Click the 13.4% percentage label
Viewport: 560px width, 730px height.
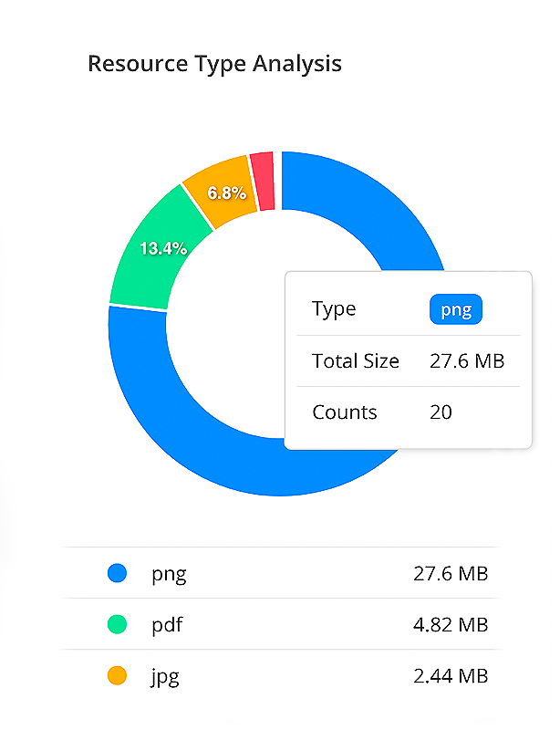(163, 248)
